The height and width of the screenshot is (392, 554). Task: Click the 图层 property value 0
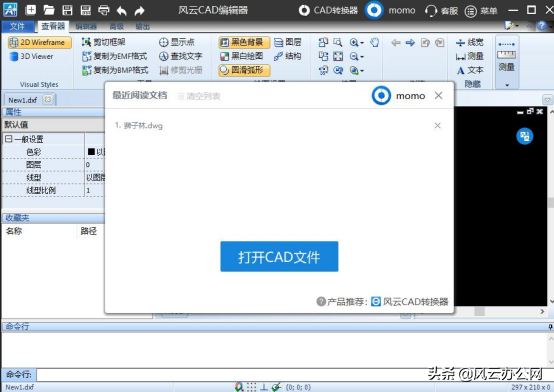point(95,165)
